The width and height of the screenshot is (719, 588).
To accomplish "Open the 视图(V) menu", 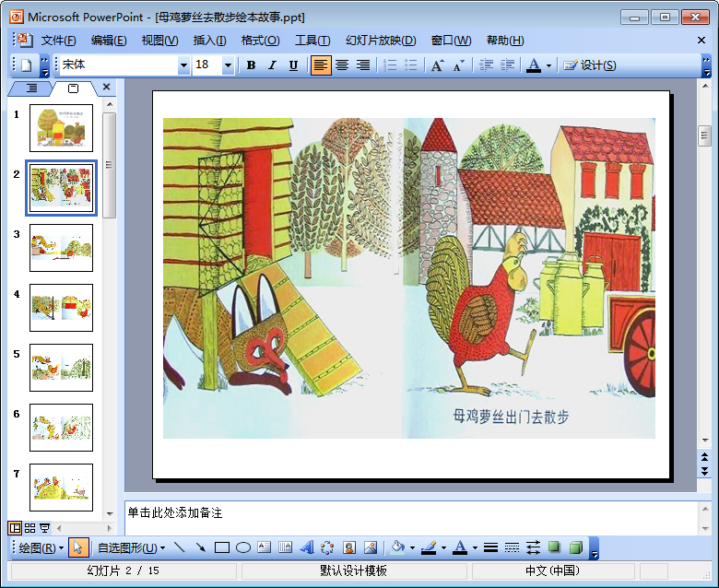I will click(x=159, y=41).
